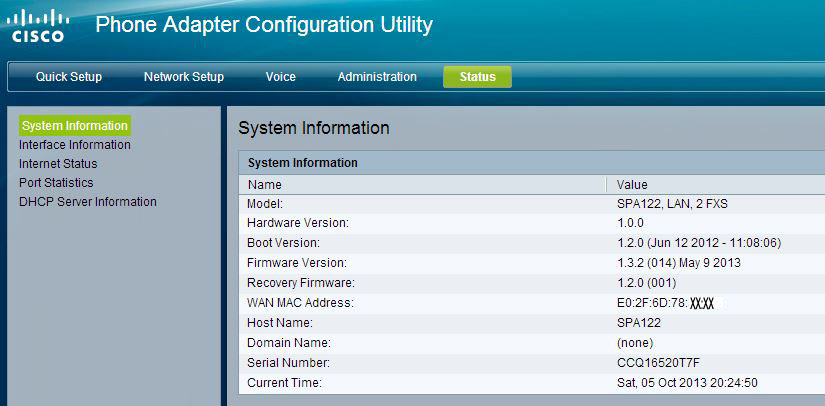The width and height of the screenshot is (825, 406).
Task: Go to the Voice tab
Action: pos(280,77)
